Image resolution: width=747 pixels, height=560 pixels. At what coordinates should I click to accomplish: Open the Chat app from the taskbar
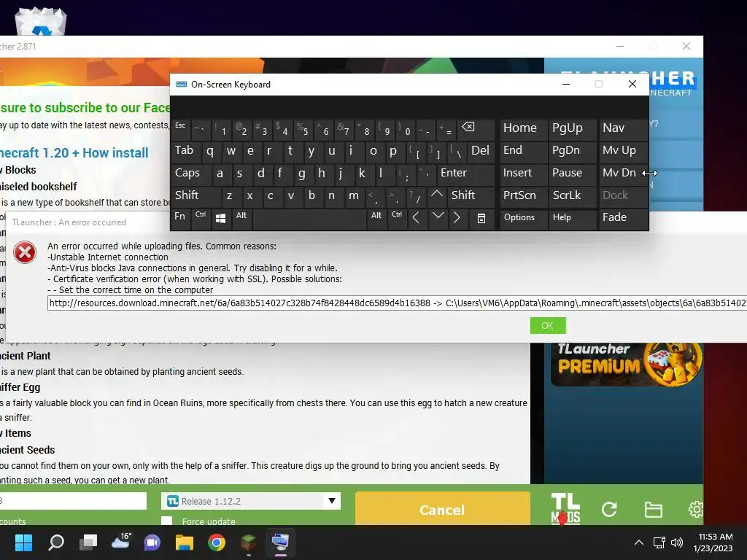click(x=152, y=542)
